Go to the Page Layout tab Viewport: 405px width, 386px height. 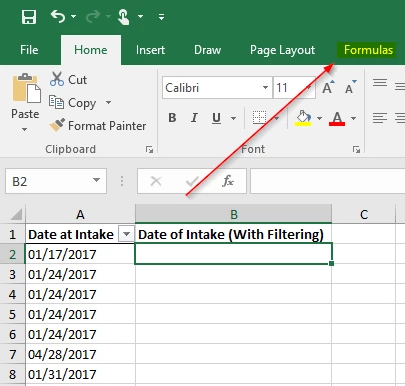pyautogui.click(x=282, y=50)
